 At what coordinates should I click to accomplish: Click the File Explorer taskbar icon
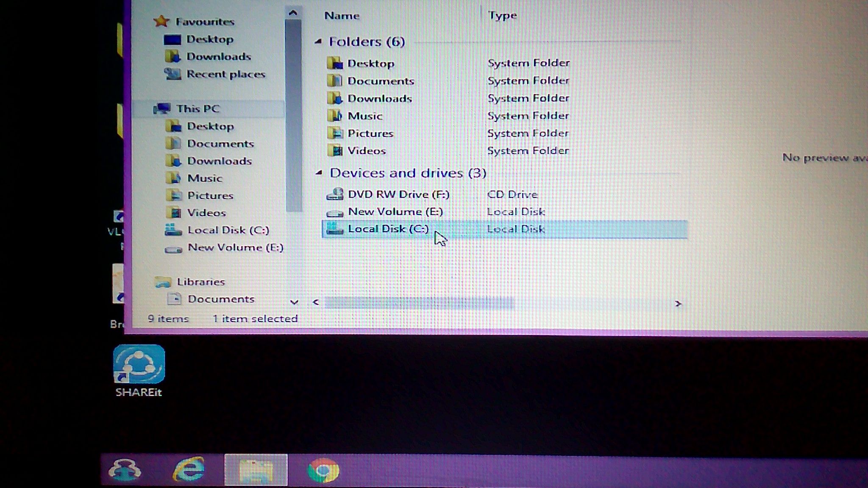(x=256, y=470)
